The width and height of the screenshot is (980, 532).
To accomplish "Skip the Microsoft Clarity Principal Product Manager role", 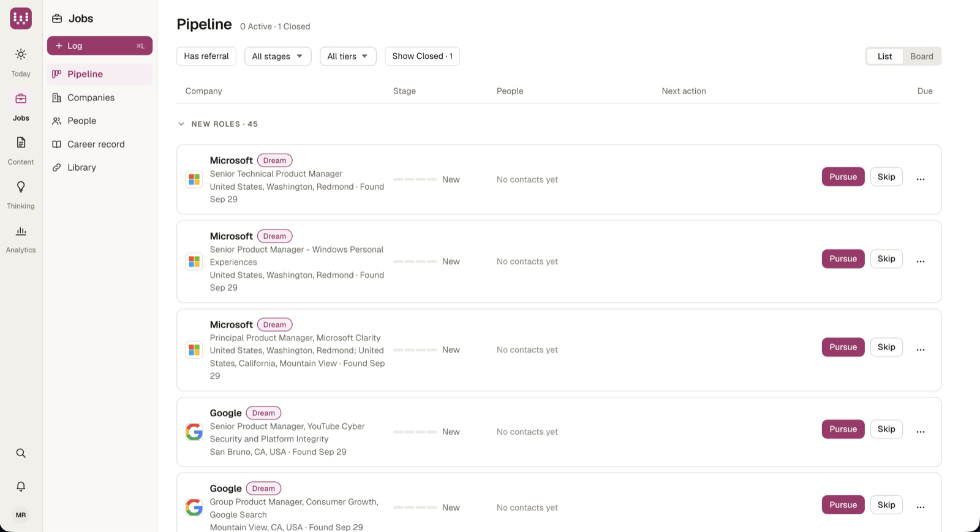I will (886, 347).
